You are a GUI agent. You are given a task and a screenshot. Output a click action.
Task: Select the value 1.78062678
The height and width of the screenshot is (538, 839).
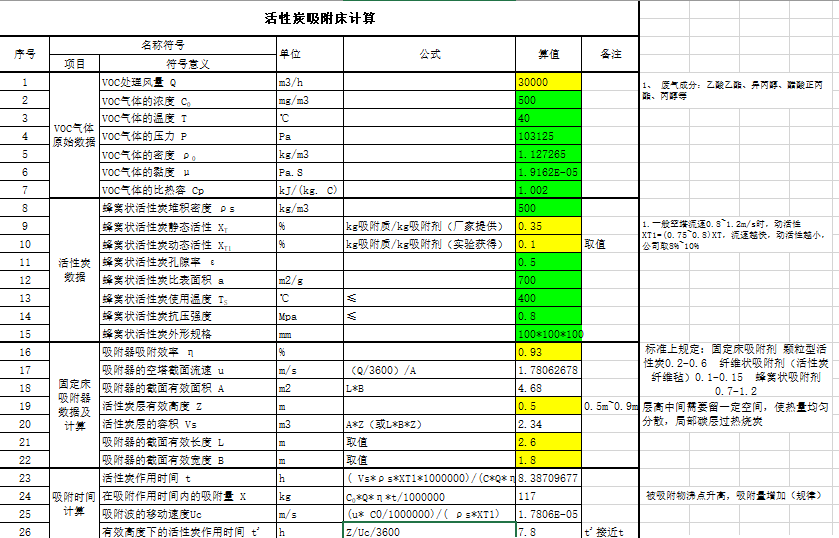[548, 370]
